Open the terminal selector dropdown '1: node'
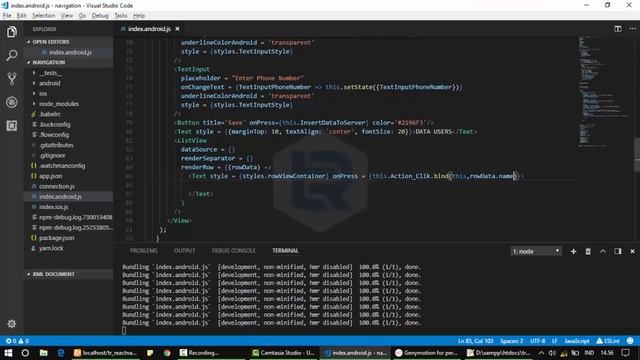Image resolution: width=640 pixels, height=360 pixels. pos(536,251)
